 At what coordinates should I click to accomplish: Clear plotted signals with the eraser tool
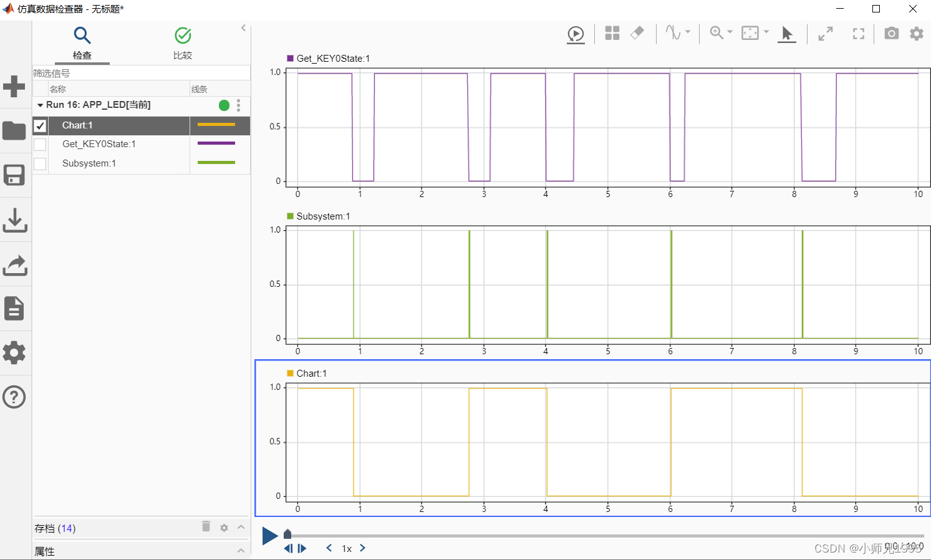tap(637, 34)
